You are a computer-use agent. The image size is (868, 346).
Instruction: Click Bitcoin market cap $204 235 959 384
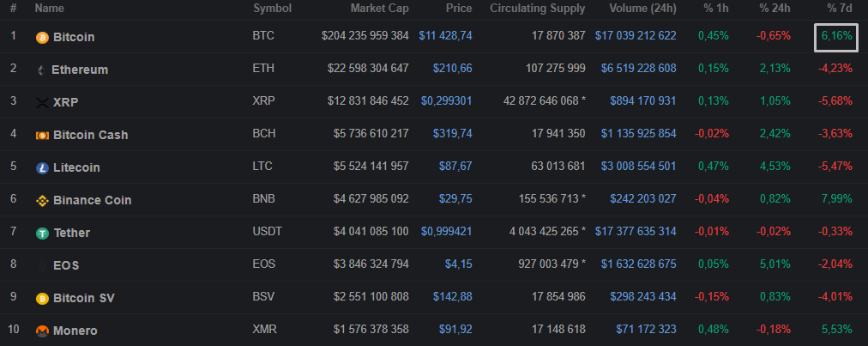[365, 36]
